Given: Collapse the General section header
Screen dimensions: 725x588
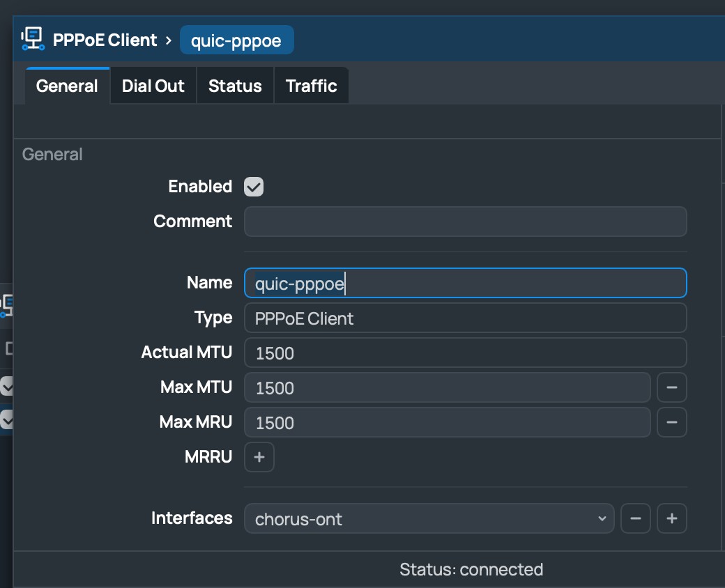Looking at the screenshot, I should pyautogui.click(x=52, y=154).
